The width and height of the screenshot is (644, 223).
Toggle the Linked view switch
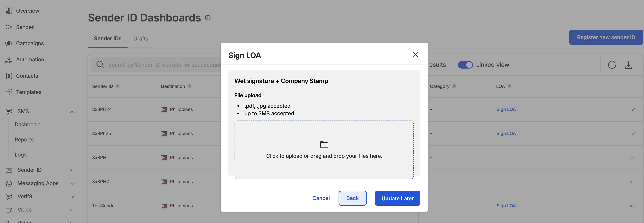coord(465,65)
